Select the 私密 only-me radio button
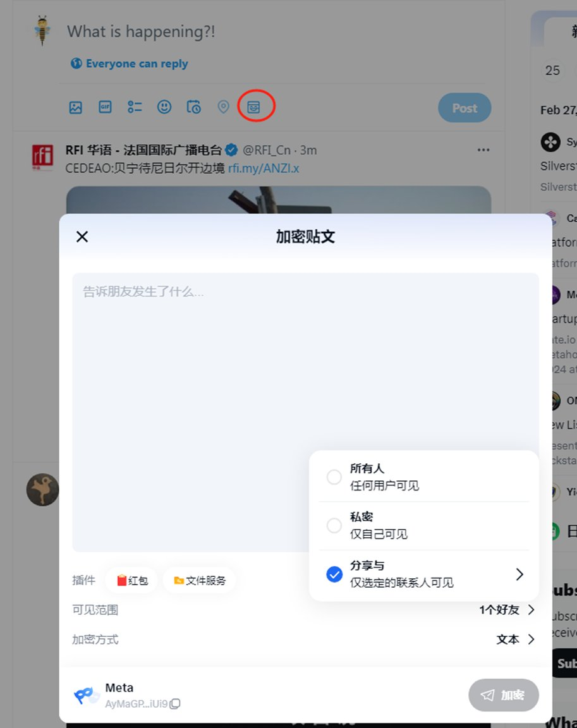 (334, 525)
